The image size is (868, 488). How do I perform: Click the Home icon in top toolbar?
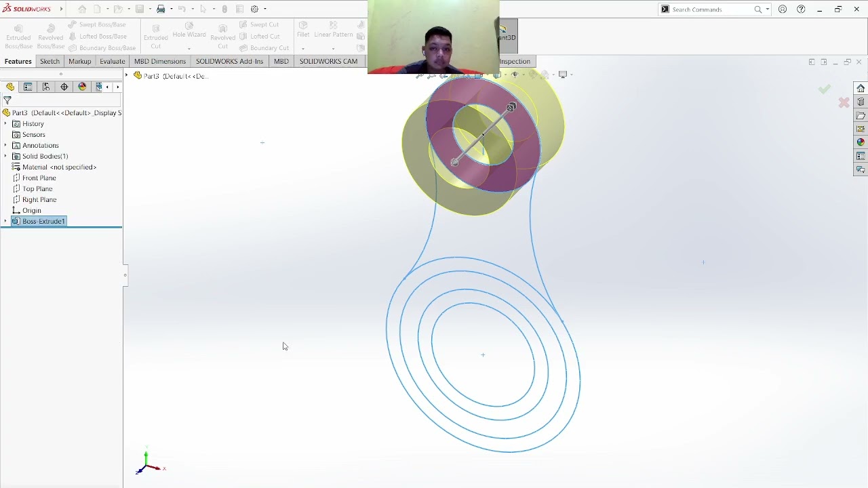[x=82, y=9]
